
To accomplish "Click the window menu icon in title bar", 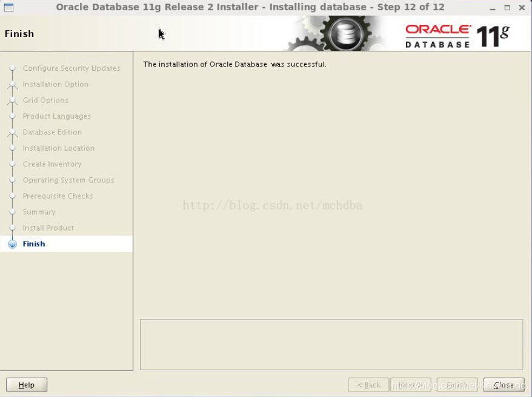I will [x=9, y=7].
